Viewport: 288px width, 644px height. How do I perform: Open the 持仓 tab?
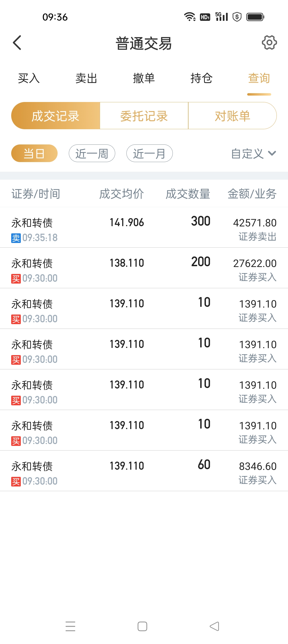coord(201,78)
